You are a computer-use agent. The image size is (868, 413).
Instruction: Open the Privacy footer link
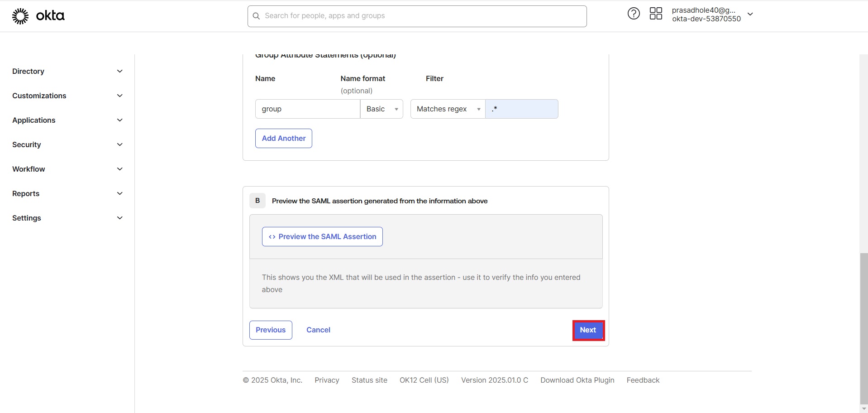[x=326, y=380]
